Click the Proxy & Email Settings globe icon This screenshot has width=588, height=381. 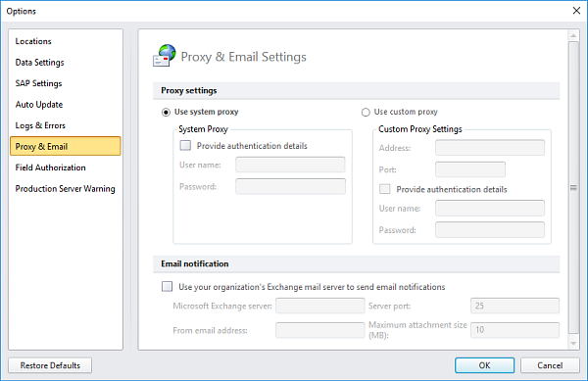click(x=165, y=56)
